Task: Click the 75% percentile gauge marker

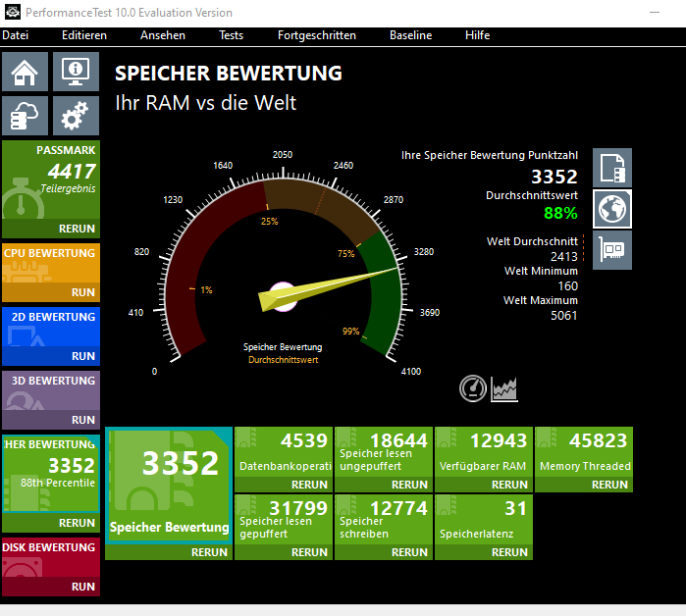Action: pos(345,254)
